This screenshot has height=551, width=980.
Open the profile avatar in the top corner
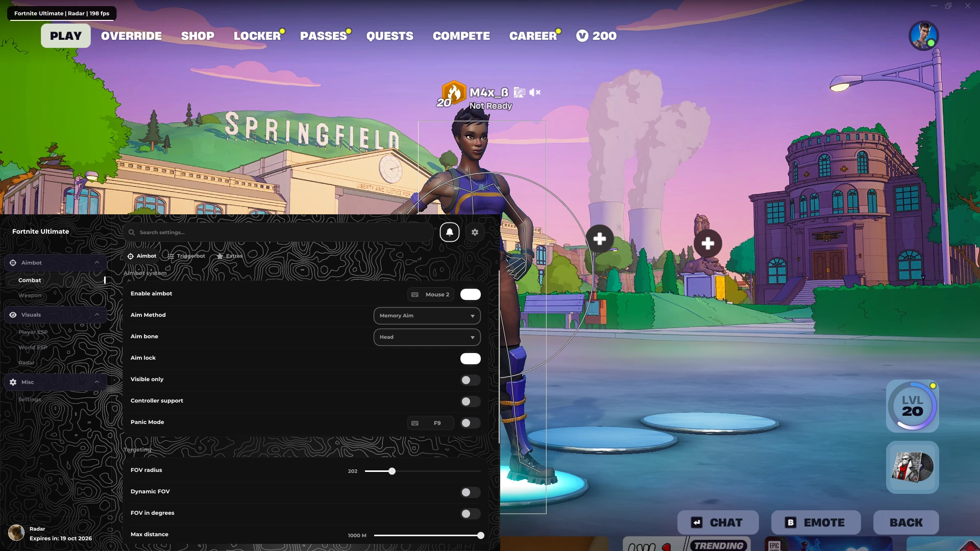pyautogui.click(x=924, y=36)
